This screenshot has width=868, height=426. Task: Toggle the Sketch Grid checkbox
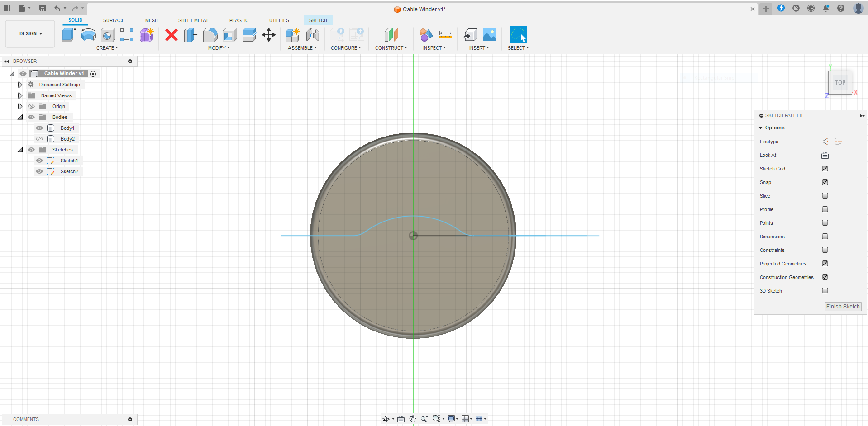[x=825, y=169]
